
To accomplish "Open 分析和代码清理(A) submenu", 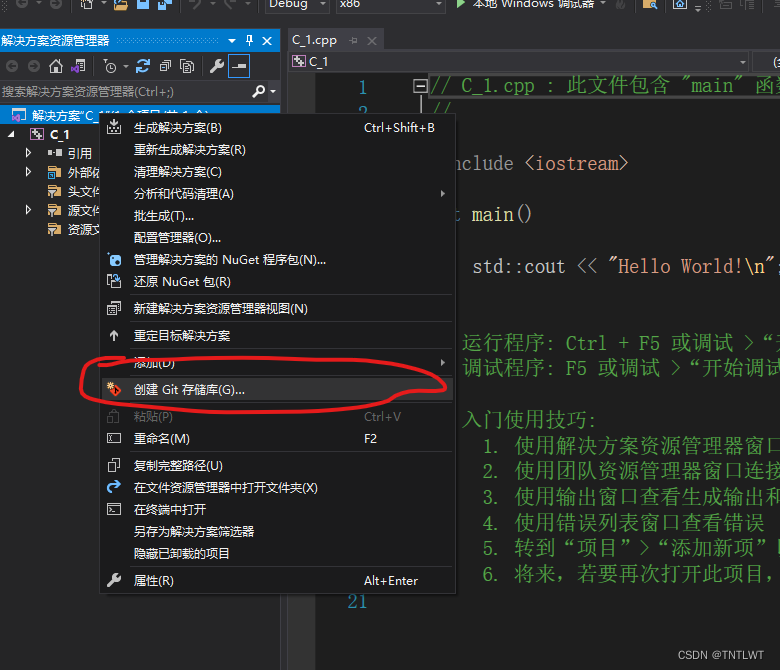I will tap(278, 193).
